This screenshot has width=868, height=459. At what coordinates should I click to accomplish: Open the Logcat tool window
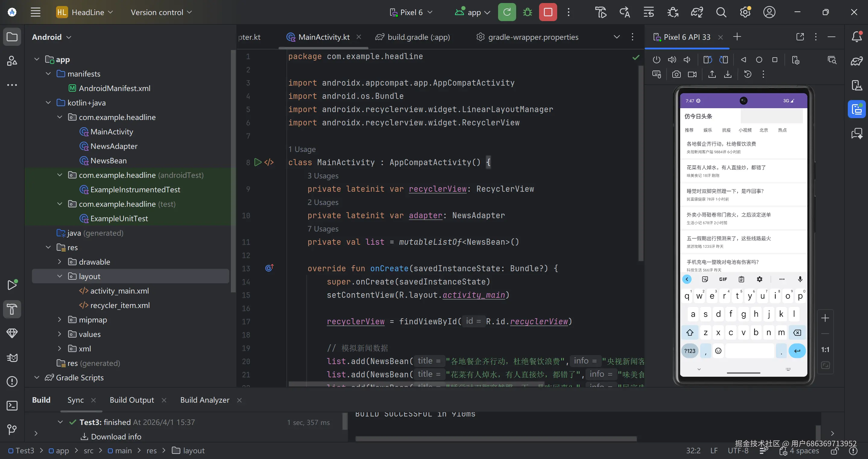coord(12,358)
